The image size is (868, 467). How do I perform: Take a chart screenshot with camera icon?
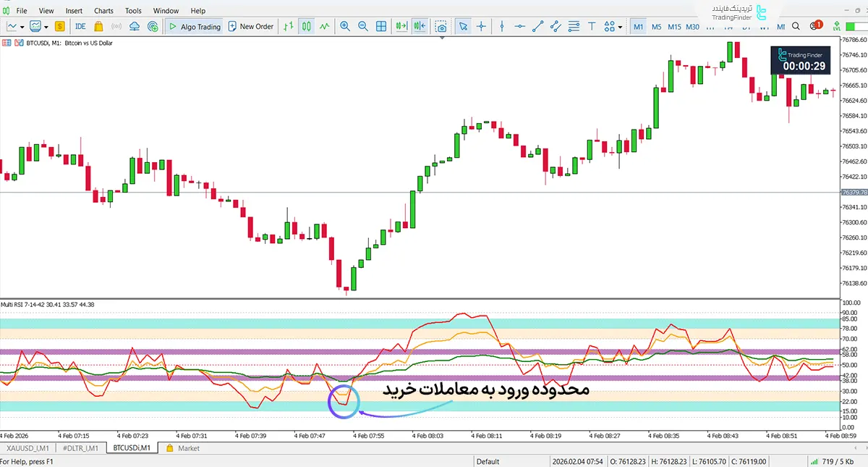(442, 26)
